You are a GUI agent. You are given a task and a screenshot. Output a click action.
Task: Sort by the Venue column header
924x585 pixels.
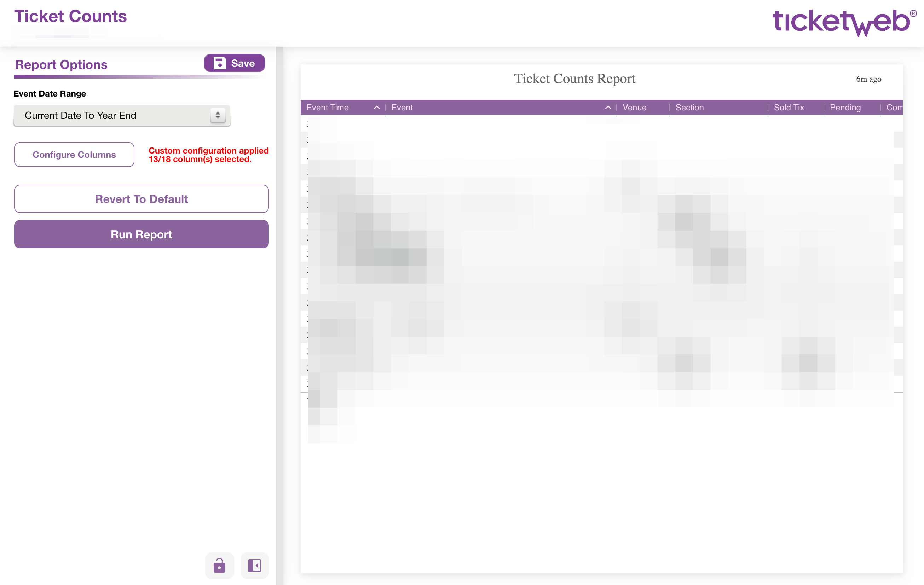click(634, 108)
